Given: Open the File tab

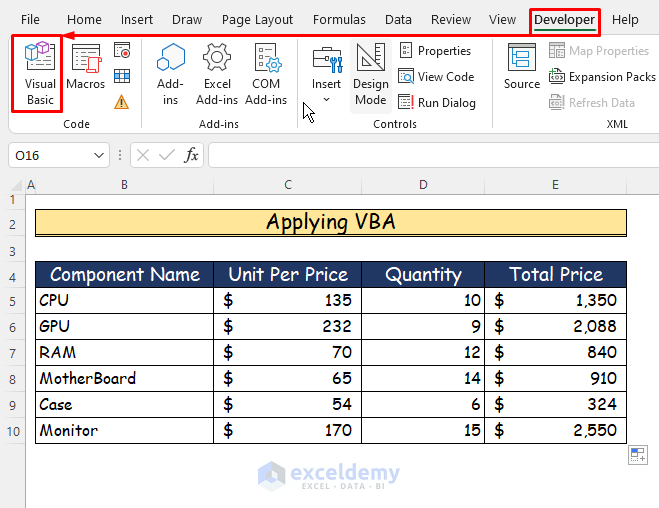Looking at the screenshot, I should [30, 20].
